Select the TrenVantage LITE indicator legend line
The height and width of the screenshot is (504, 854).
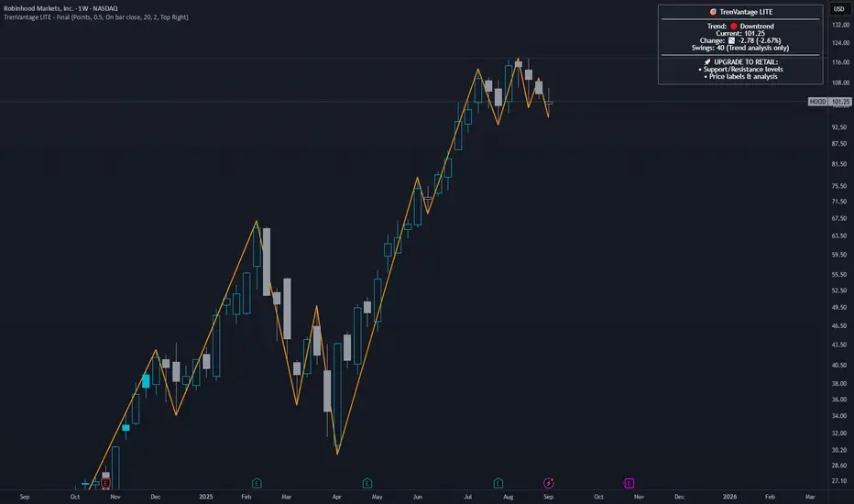pos(96,17)
